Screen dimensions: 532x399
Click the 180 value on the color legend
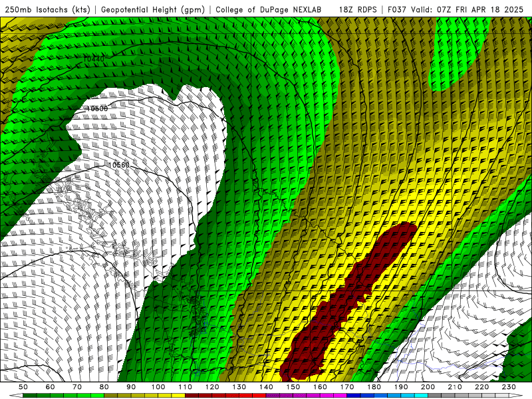(x=374, y=387)
